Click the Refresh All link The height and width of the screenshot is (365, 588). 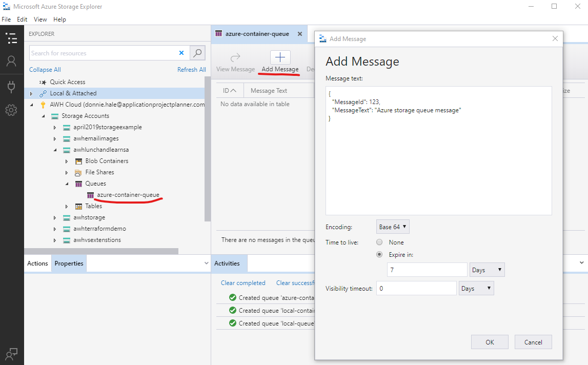click(x=192, y=70)
